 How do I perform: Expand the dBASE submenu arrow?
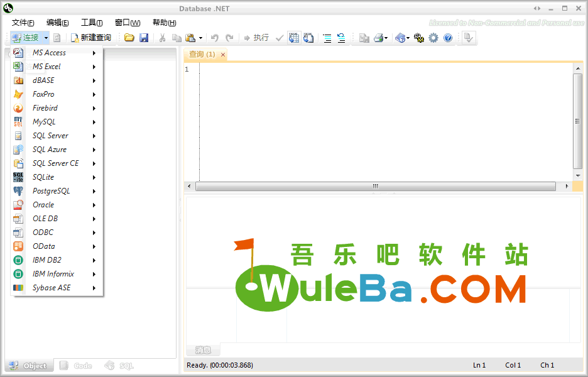pyautogui.click(x=94, y=80)
